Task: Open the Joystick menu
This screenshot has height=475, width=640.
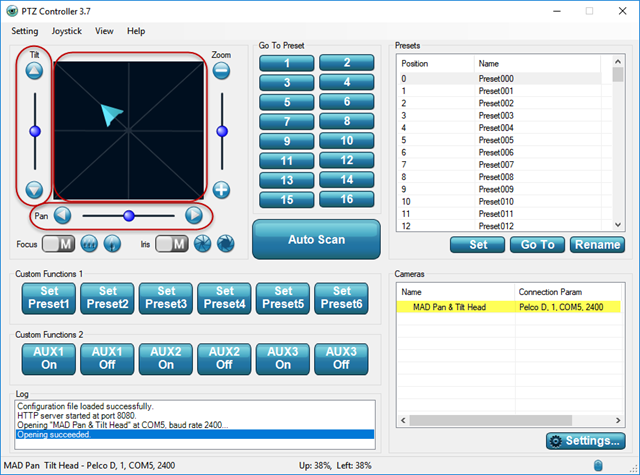Action: 67,31
